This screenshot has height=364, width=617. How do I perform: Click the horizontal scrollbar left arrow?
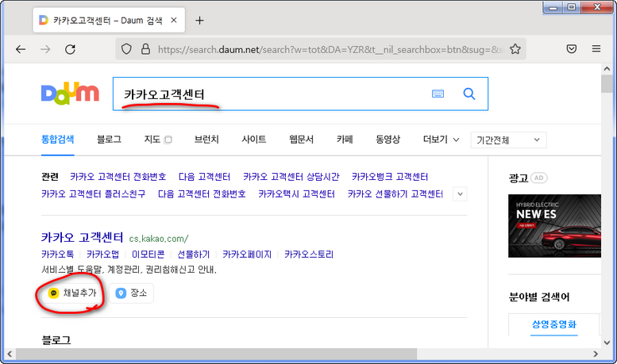pyautogui.click(x=10, y=354)
